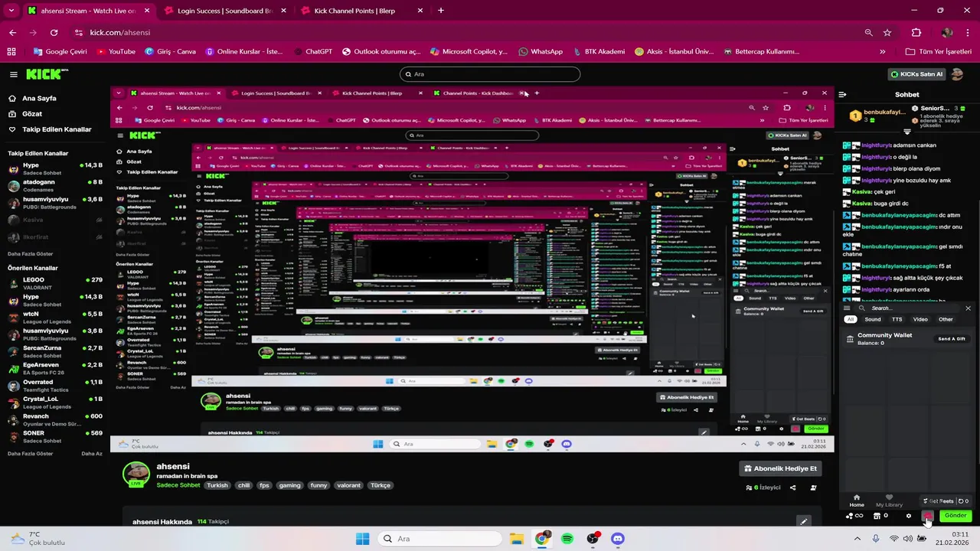Select the ahsensi Stream browser tab

coord(88,11)
